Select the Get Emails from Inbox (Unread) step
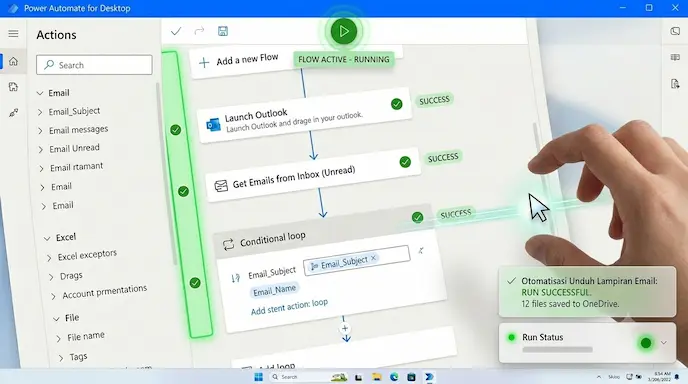This screenshot has width=688, height=384. (313, 175)
